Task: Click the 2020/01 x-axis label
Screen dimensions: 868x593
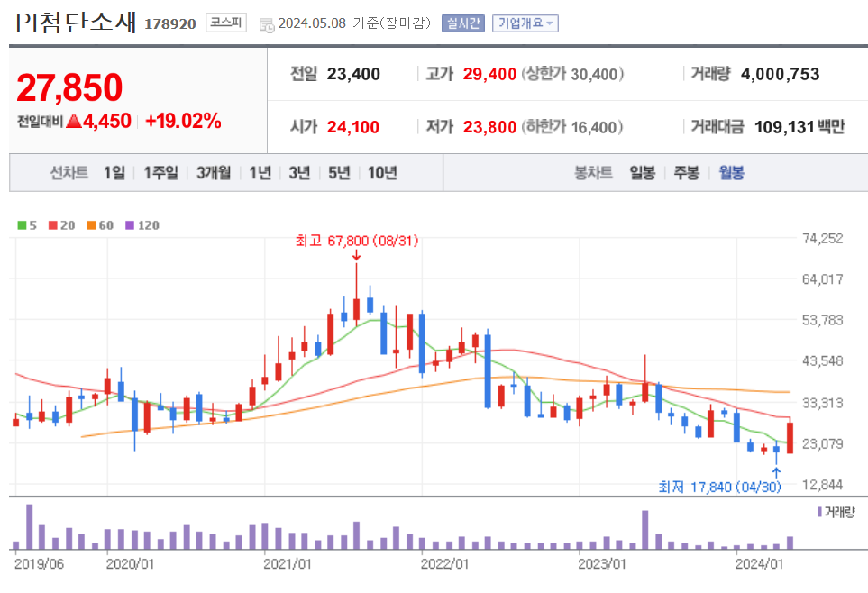Action: tap(130, 564)
